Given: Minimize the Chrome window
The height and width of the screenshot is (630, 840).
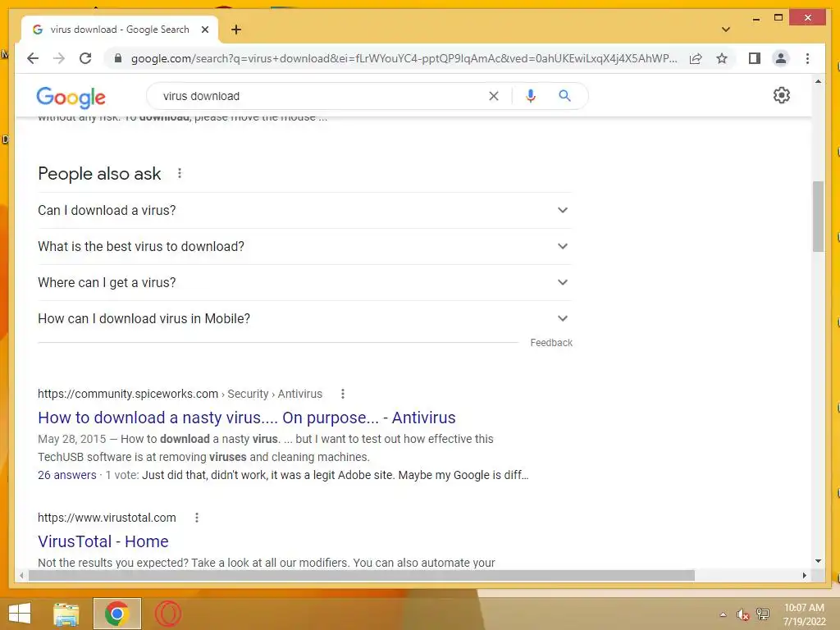Looking at the screenshot, I should 756,18.
